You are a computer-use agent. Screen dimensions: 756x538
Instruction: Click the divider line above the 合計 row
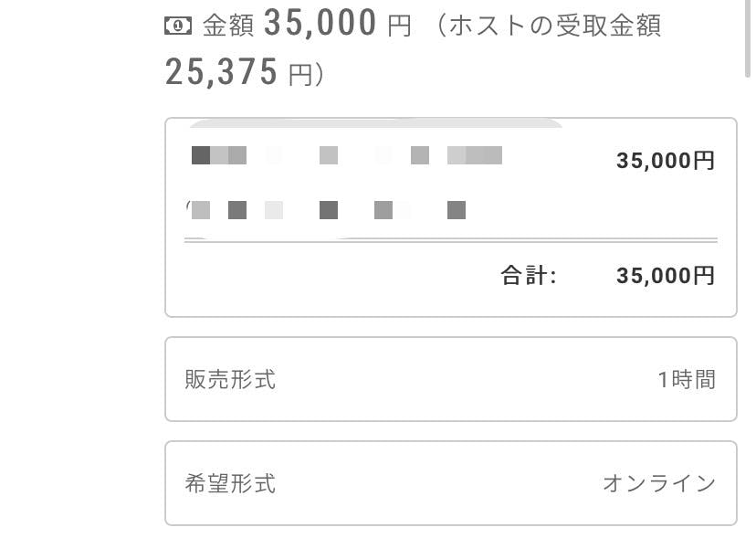click(451, 240)
